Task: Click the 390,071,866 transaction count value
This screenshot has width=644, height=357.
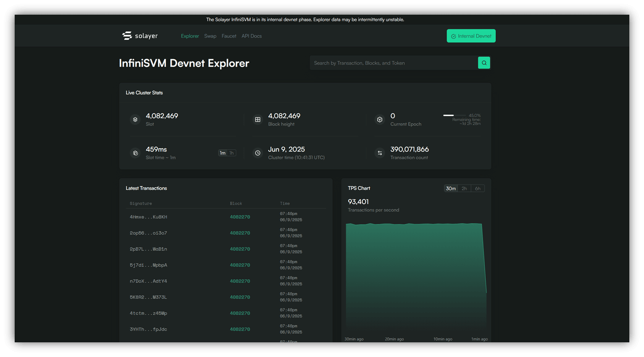Action: click(410, 150)
